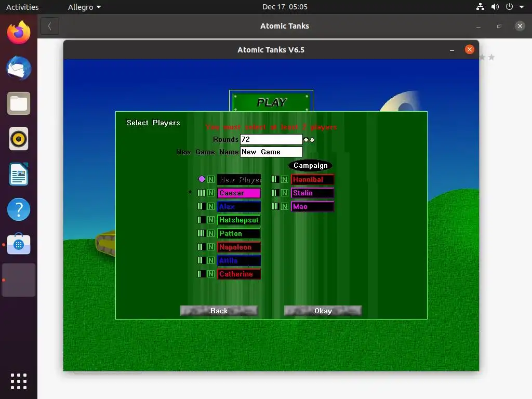Click the skill bars icon beside Hannibal
532x399 pixels.
click(x=275, y=179)
